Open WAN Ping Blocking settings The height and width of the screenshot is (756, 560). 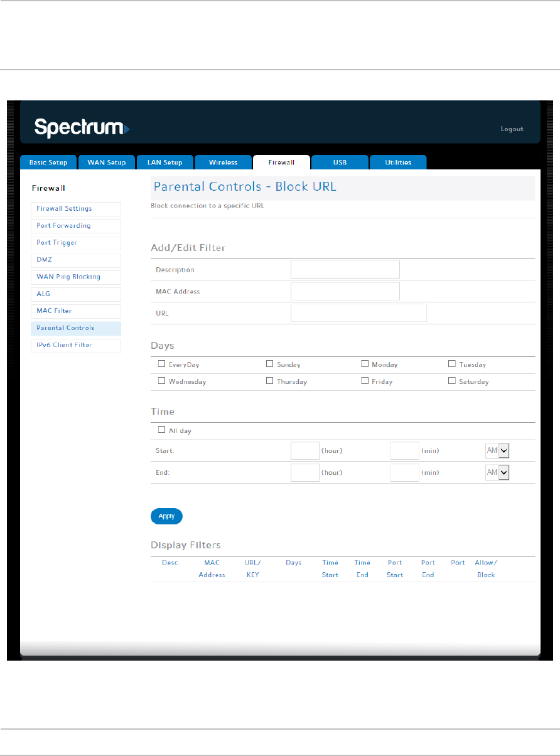click(x=76, y=277)
